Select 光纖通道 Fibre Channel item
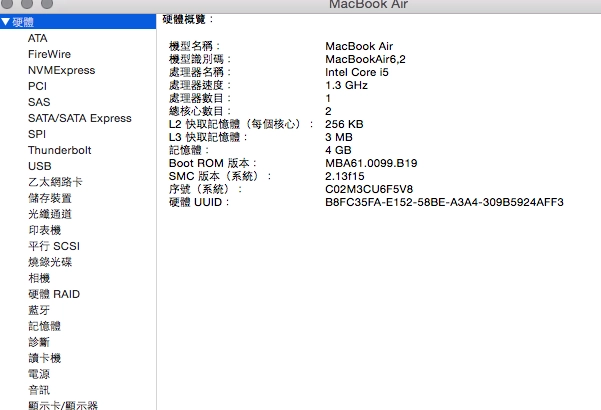The image size is (601, 410). [50, 214]
